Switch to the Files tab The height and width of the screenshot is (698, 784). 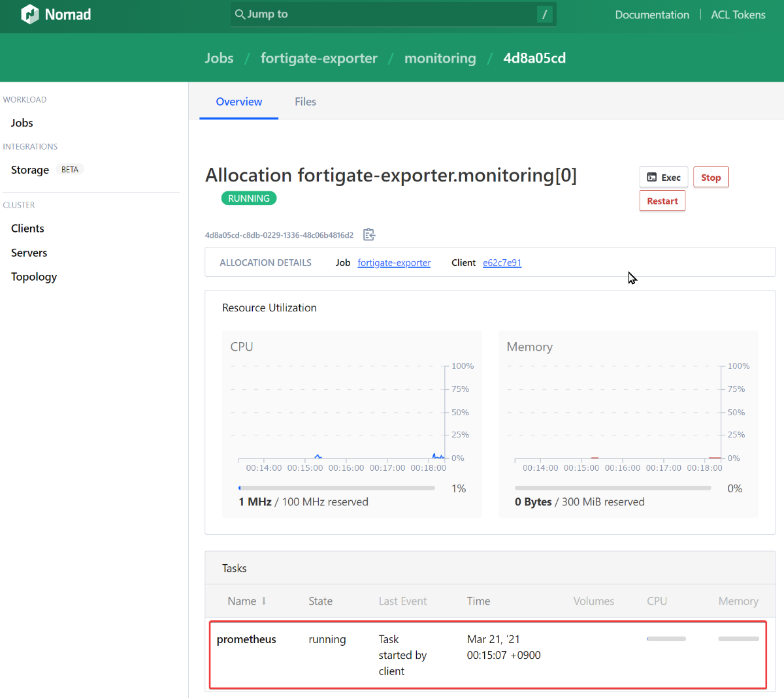click(x=305, y=102)
